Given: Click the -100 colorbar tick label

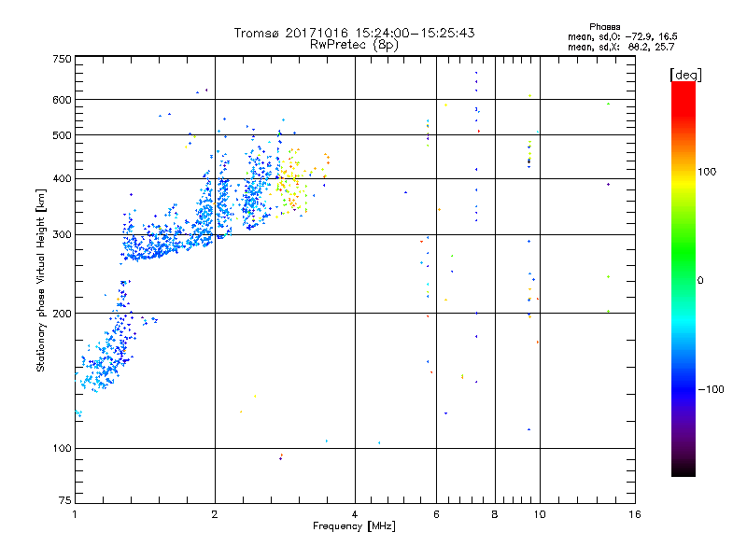Looking at the screenshot, I should 712,389.
